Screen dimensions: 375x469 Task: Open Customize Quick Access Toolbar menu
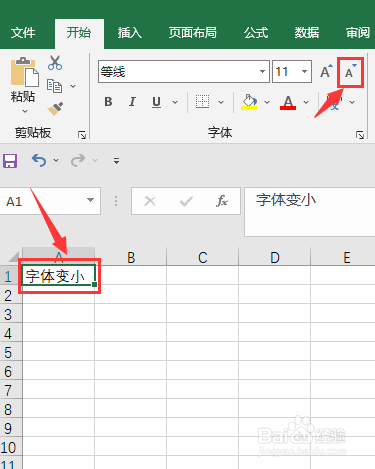point(116,161)
